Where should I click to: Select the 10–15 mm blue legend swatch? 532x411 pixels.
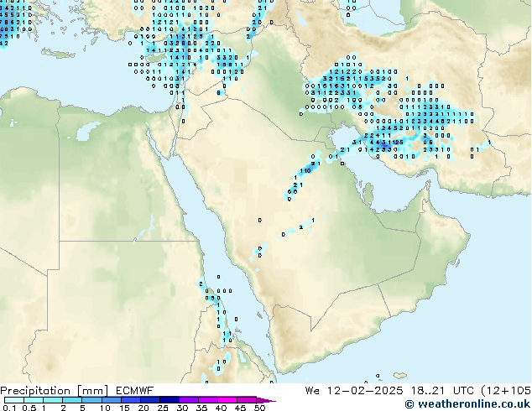[x=112, y=400]
